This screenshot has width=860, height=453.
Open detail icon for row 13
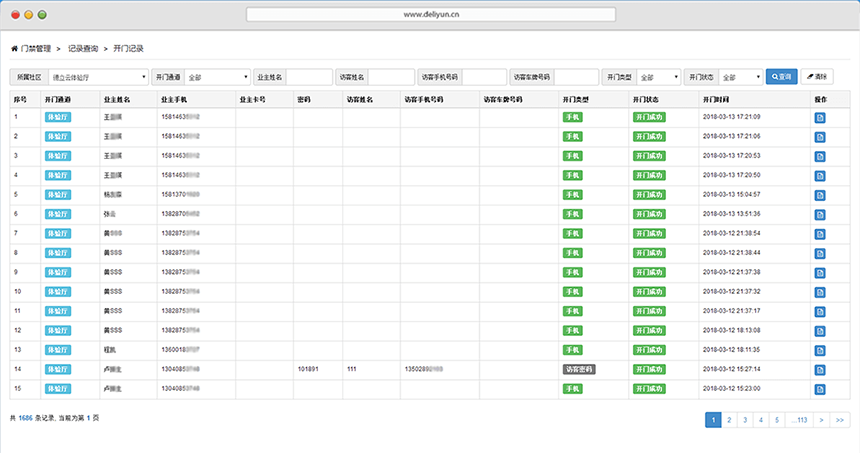coord(820,350)
